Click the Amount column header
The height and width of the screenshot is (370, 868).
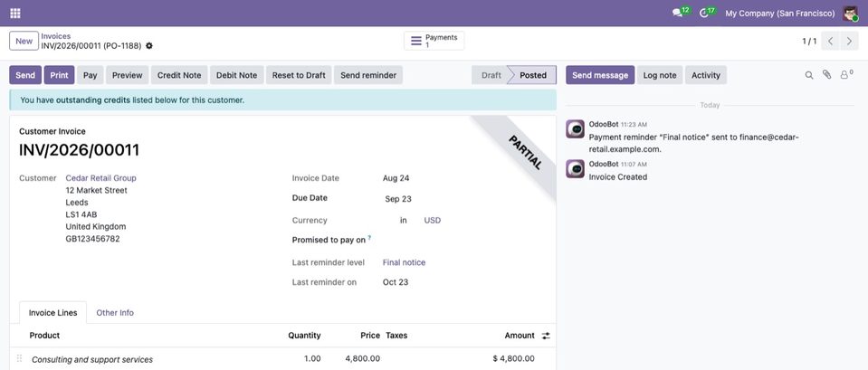tap(520, 335)
